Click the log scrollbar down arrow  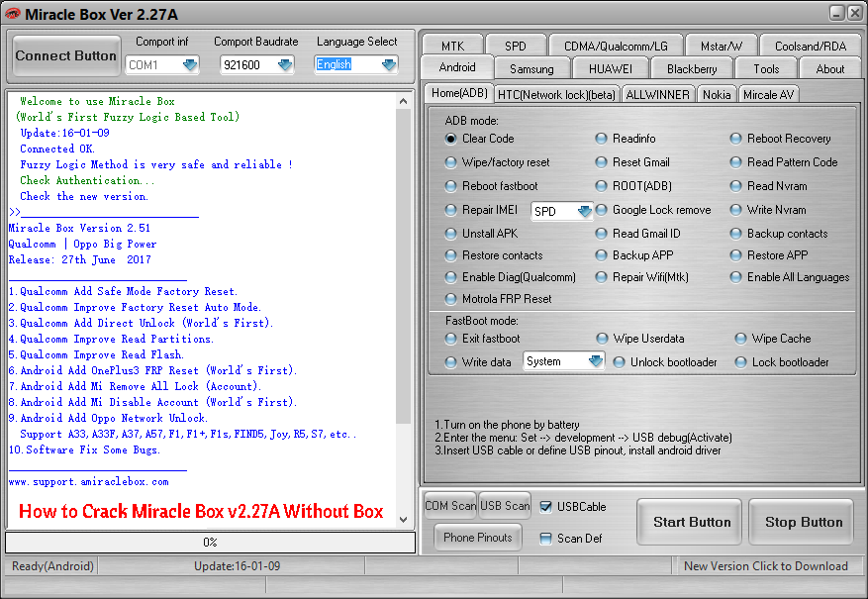click(403, 519)
